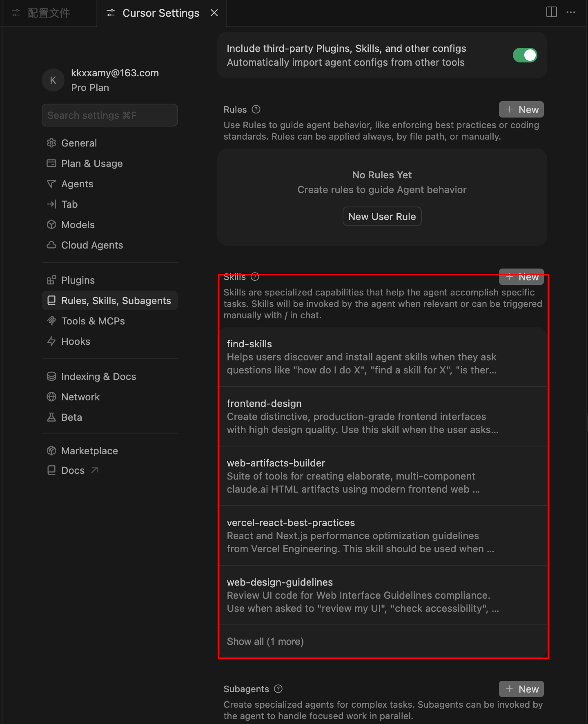The height and width of the screenshot is (724, 588).
Task: Open Network settings section
Action: pos(110,397)
